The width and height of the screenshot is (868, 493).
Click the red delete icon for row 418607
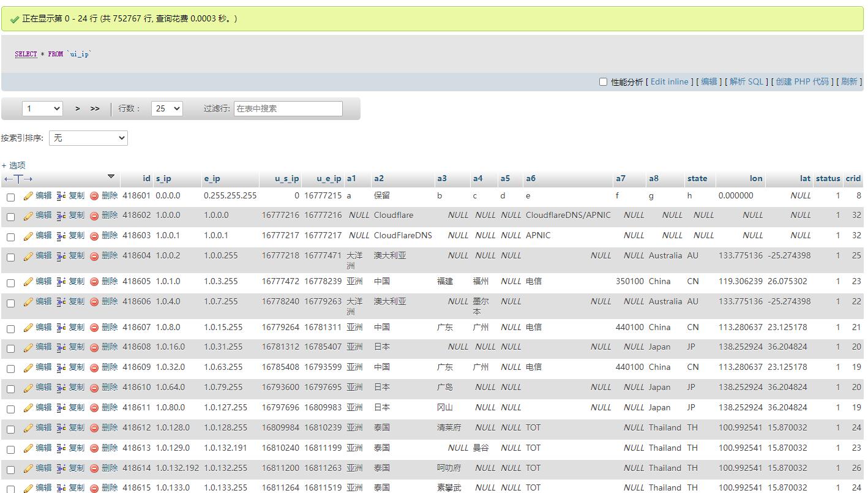(94, 328)
